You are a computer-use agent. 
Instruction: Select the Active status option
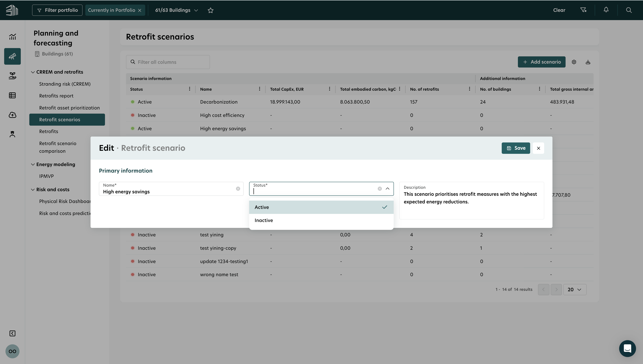pos(321,207)
